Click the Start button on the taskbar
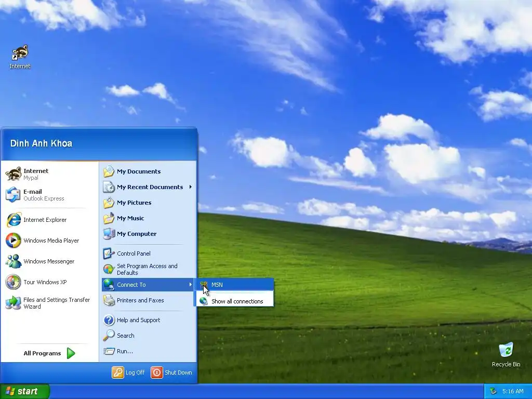532x399 pixels. 25,391
